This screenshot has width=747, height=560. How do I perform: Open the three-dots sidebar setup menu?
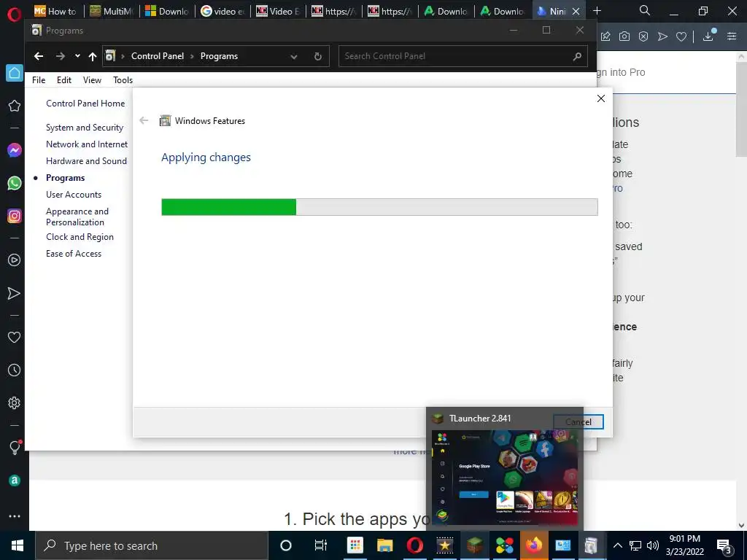click(x=15, y=516)
